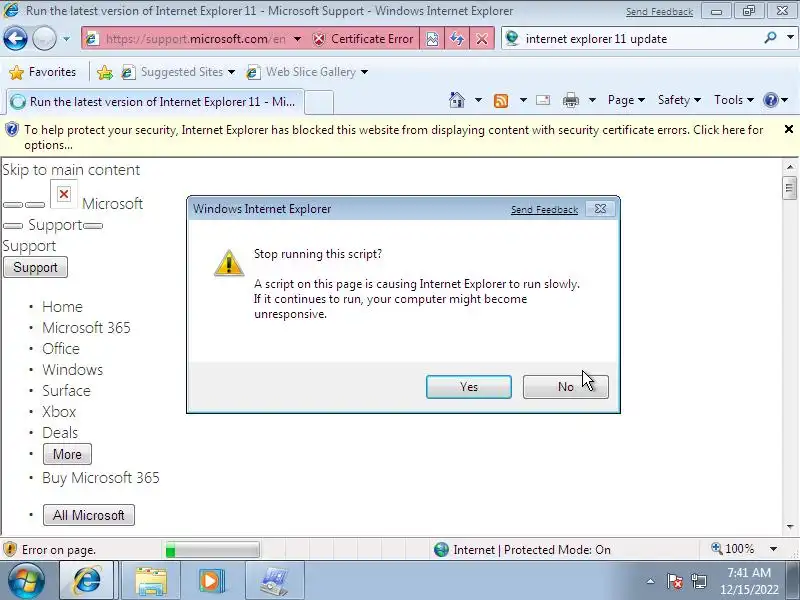Image resolution: width=800 pixels, height=600 pixels.
Task: Click the All Microsoft button
Action: (89, 515)
